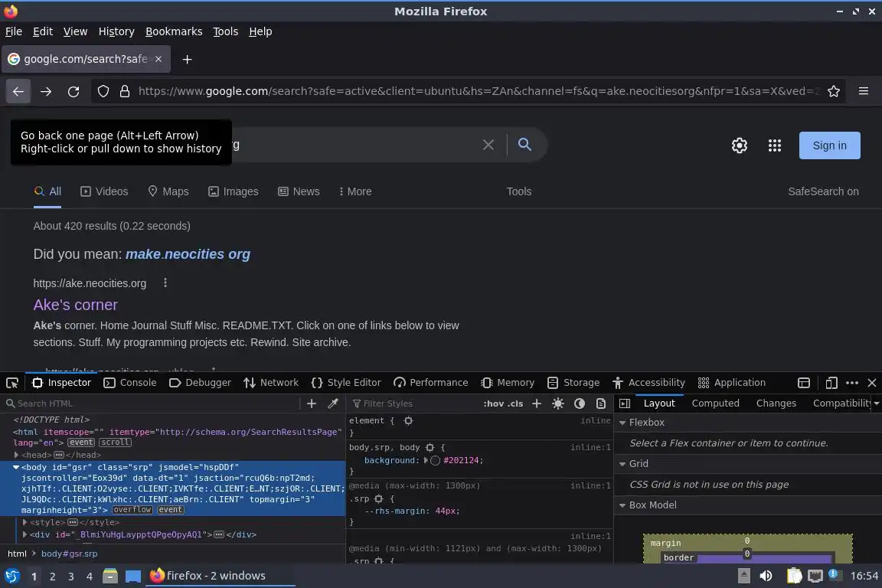Open developer tools customize menu

[852, 383]
